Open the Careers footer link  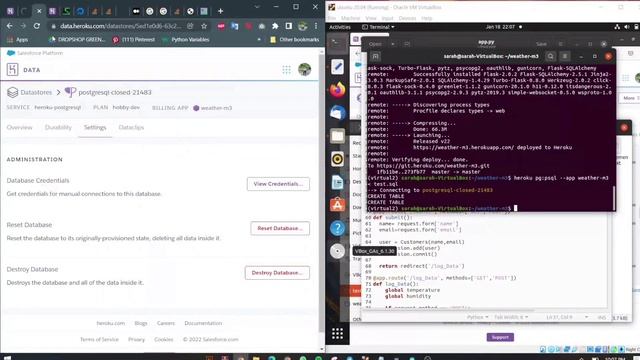[x=166, y=323]
